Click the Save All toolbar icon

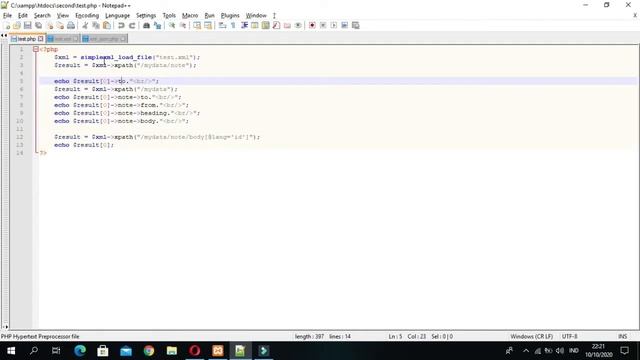(x=39, y=25)
